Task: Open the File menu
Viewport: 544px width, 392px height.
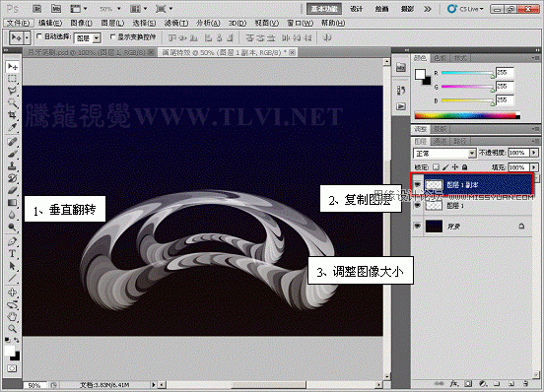Action: (x=19, y=23)
